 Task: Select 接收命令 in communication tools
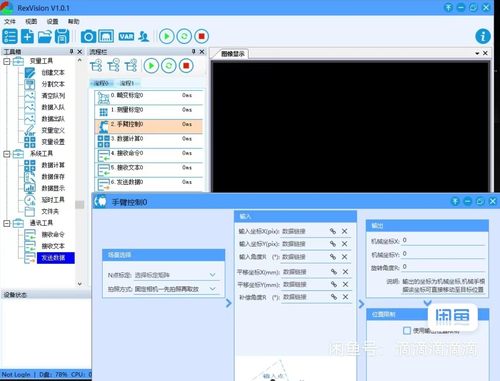53,234
